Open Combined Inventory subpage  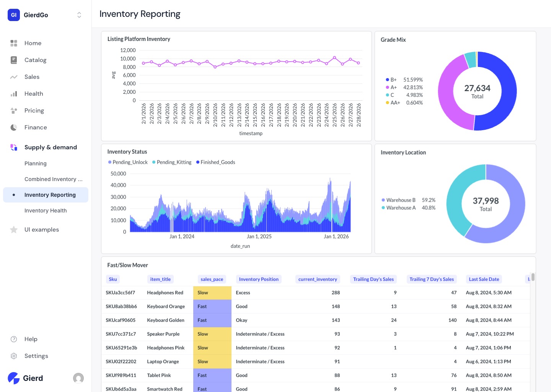click(54, 179)
